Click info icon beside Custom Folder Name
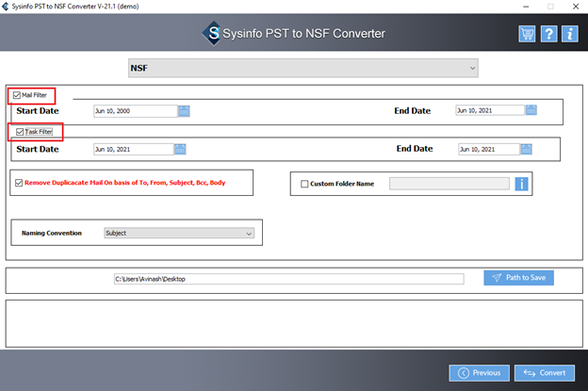The width and height of the screenshot is (588, 391). pyautogui.click(x=522, y=184)
